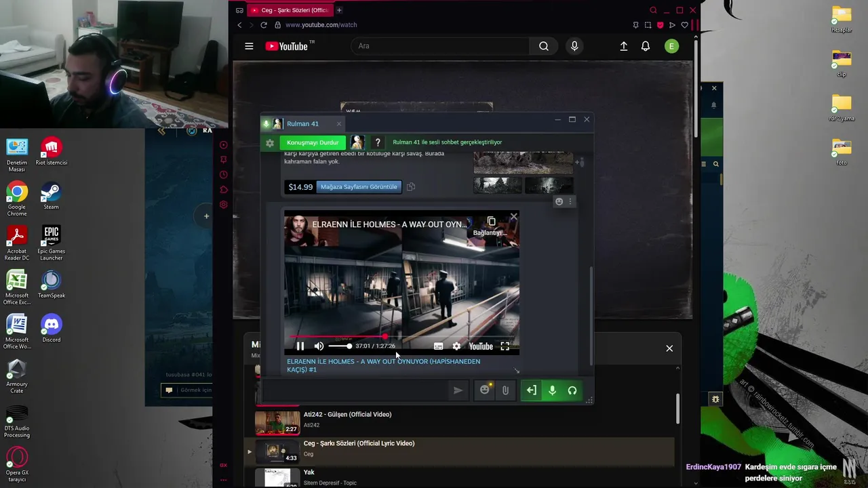
Task: Open YouTube account avatar E menu
Action: pos(671,46)
